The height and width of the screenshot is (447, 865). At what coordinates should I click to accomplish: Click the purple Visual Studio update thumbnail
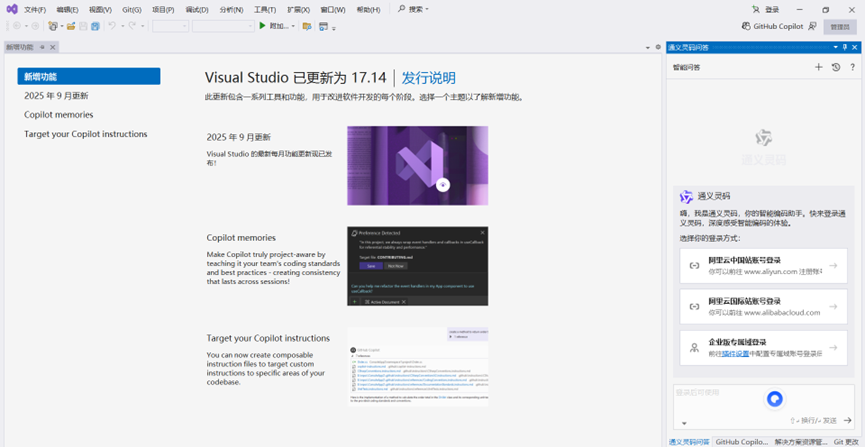point(418,166)
